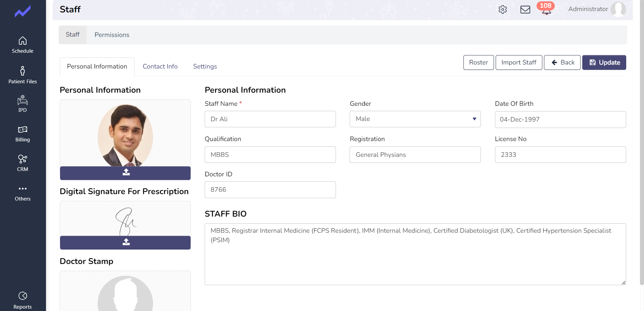Click the Doctor Stamp placeholder image
This screenshot has width=644, height=311.
125,293
